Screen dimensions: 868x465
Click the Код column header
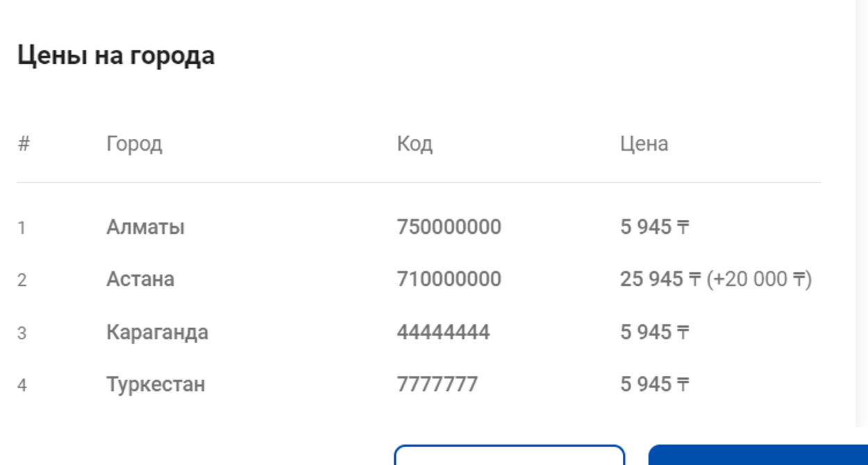click(x=415, y=144)
